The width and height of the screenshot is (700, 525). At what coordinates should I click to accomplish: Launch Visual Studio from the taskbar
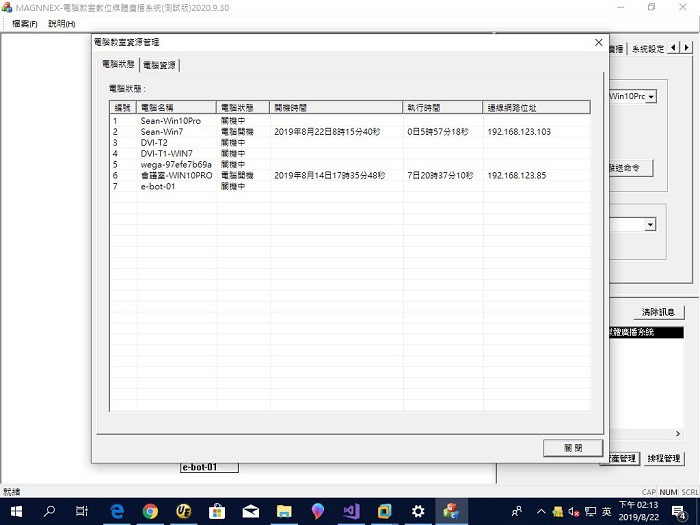click(x=351, y=511)
